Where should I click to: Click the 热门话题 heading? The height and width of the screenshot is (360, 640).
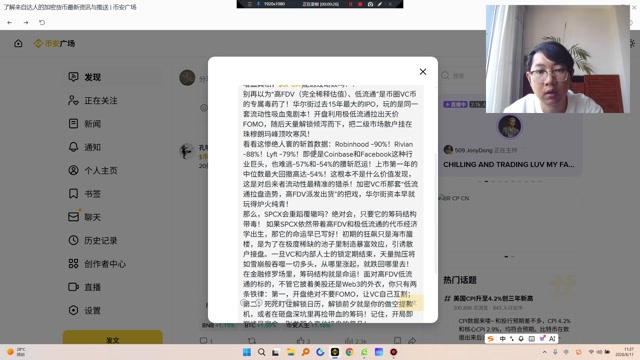tap(460, 280)
